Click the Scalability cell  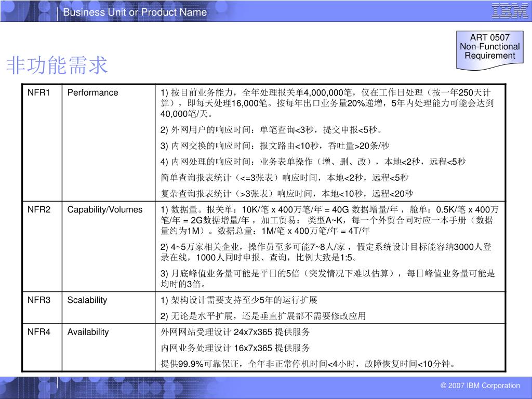(109, 308)
